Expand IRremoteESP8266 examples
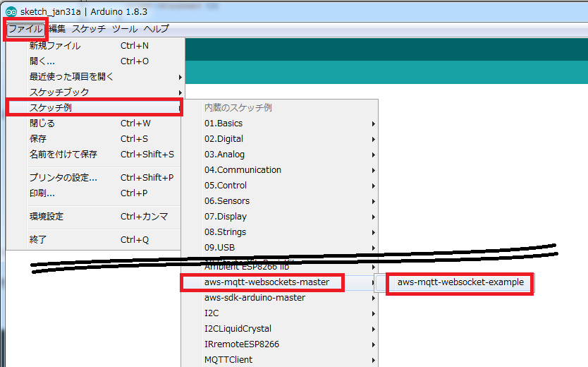Viewport: 588px width, 367px height. [279, 344]
